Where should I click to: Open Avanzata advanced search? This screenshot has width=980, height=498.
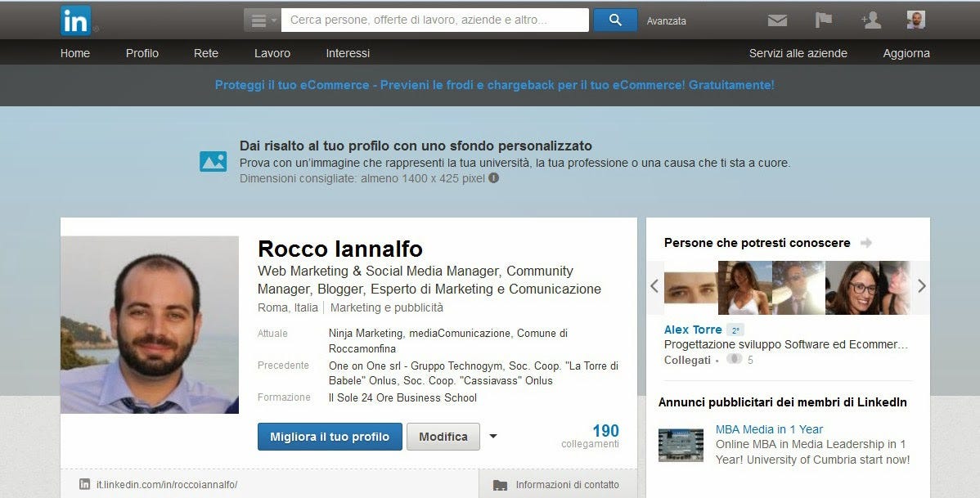(666, 20)
